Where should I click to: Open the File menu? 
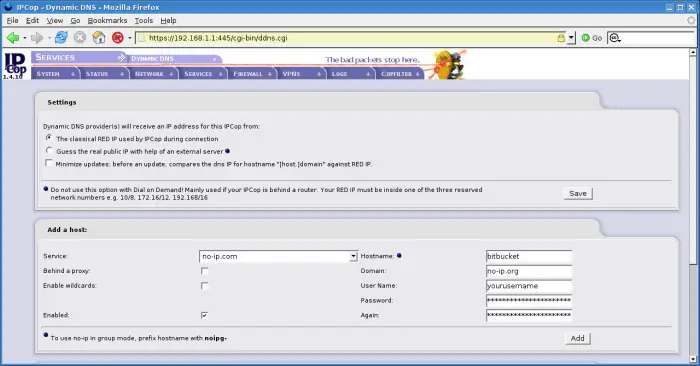(12, 21)
